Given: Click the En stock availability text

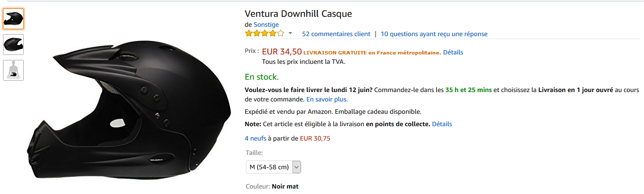Looking at the screenshot, I should [x=262, y=77].
